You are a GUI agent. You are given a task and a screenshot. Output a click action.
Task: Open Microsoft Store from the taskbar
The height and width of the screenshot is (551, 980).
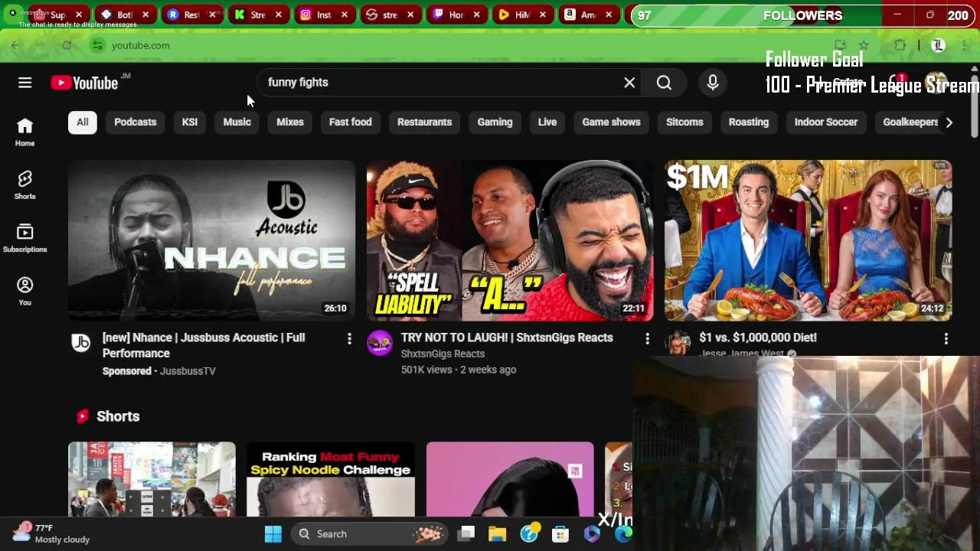pyautogui.click(x=560, y=534)
